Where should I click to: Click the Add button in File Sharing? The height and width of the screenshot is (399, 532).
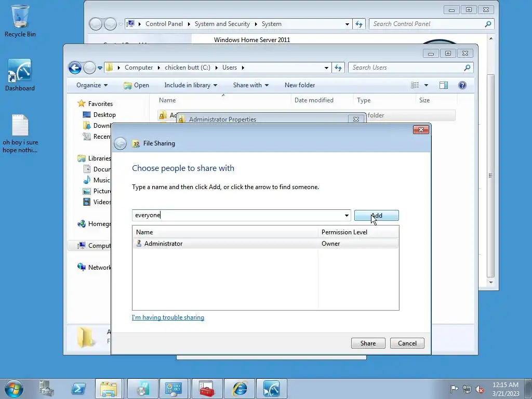[376, 216]
